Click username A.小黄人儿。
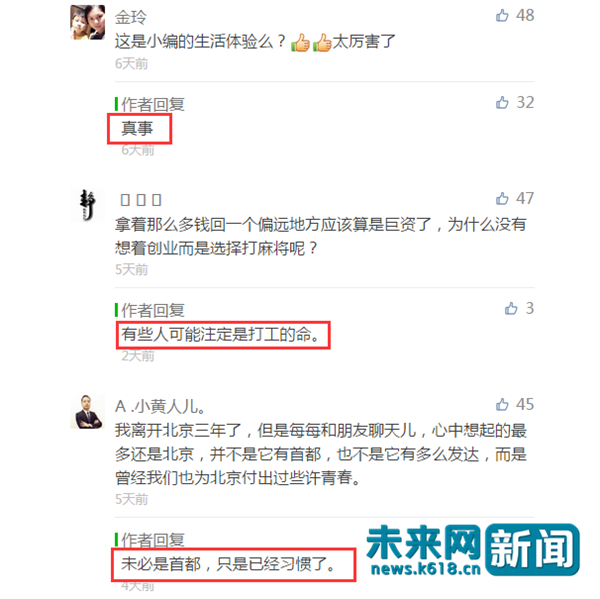Image resolution: width=600 pixels, height=599 pixels. [160, 406]
